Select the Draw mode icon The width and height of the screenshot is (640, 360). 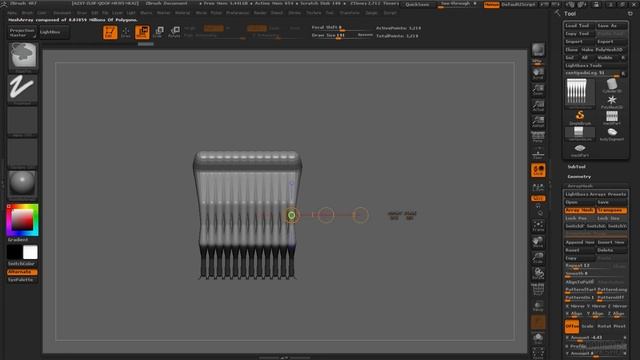tap(126, 32)
